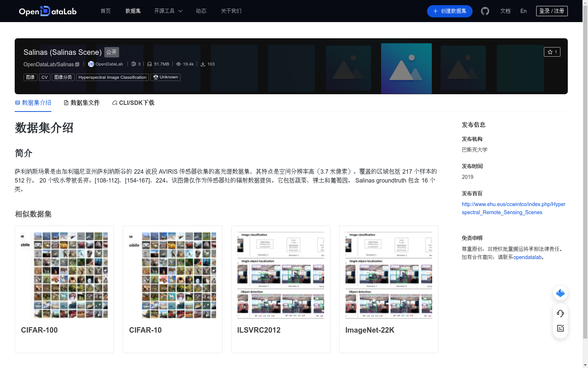Click the 登录 / 注册 button
Screen dimensions: 588x368
(x=552, y=11)
